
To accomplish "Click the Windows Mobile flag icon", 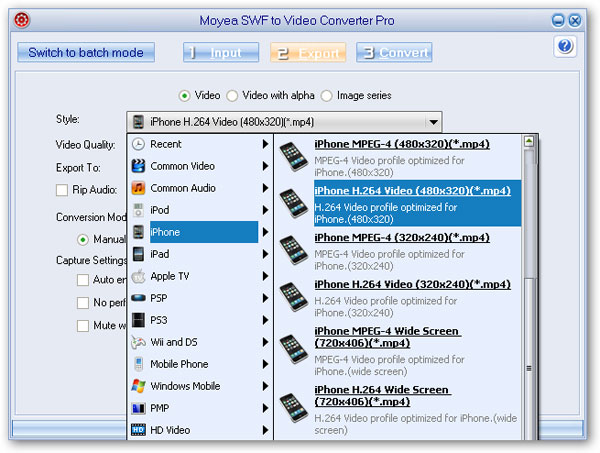I will coord(138,386).
